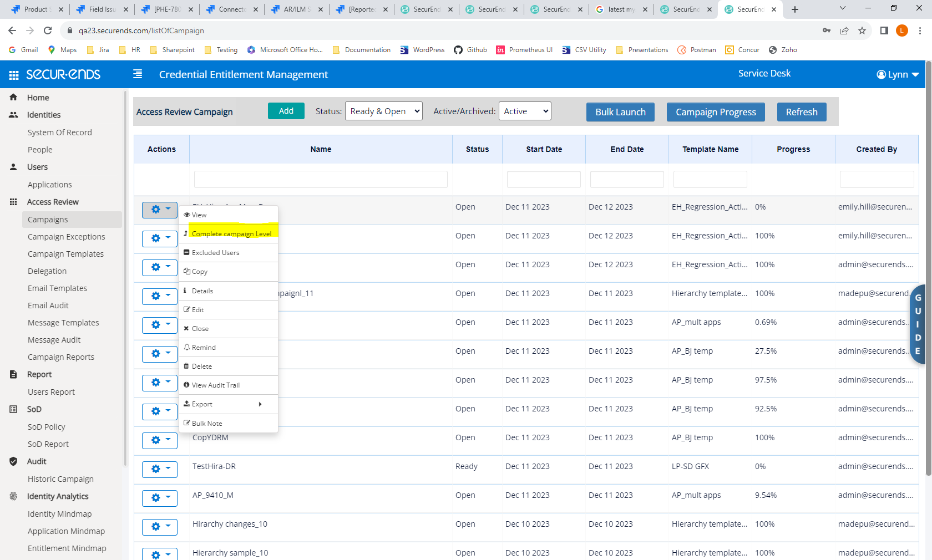Open the sidebar collapse hamburger icon
932x560 pixels.
pos(137,73)
